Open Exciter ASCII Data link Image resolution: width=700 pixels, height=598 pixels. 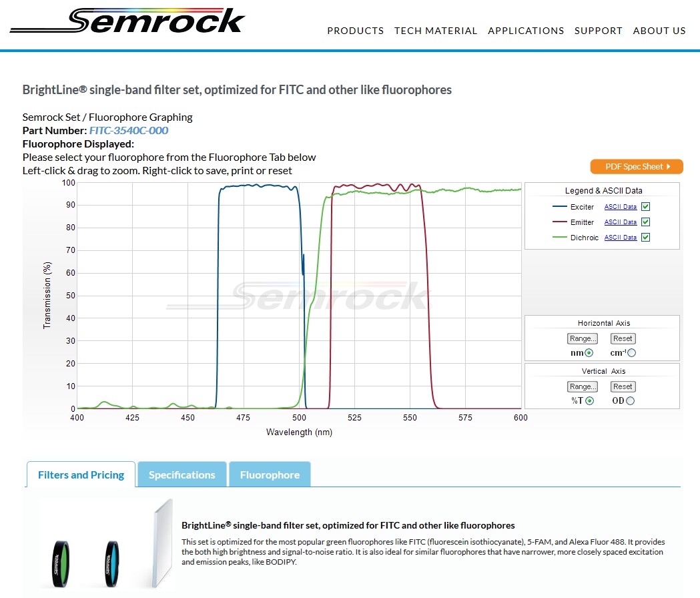click(621, 207)
